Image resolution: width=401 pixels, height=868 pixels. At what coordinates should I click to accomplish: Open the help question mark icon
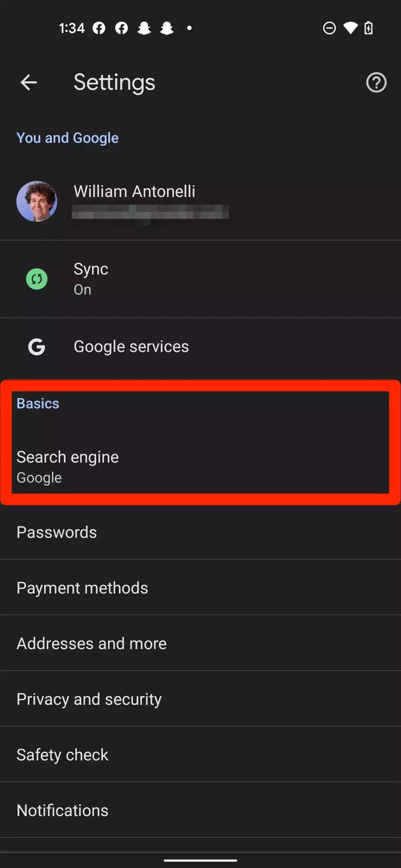click(x=376, y=82)
